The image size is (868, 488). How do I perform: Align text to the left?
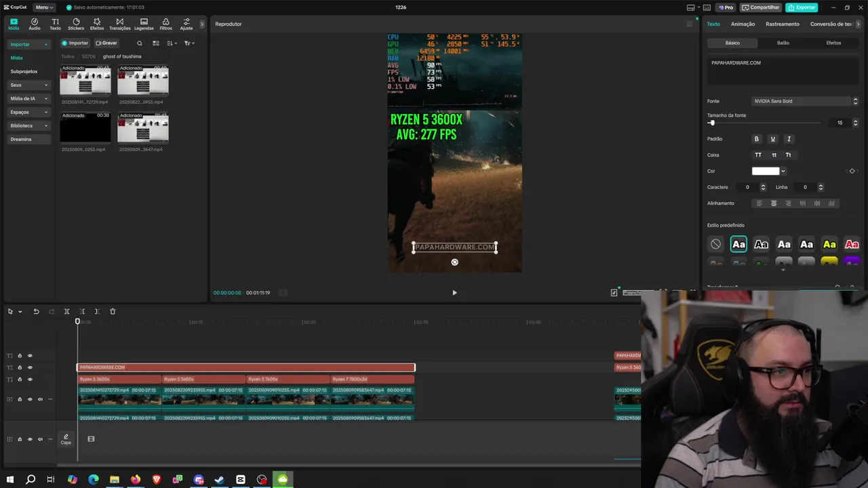(759, 203)
